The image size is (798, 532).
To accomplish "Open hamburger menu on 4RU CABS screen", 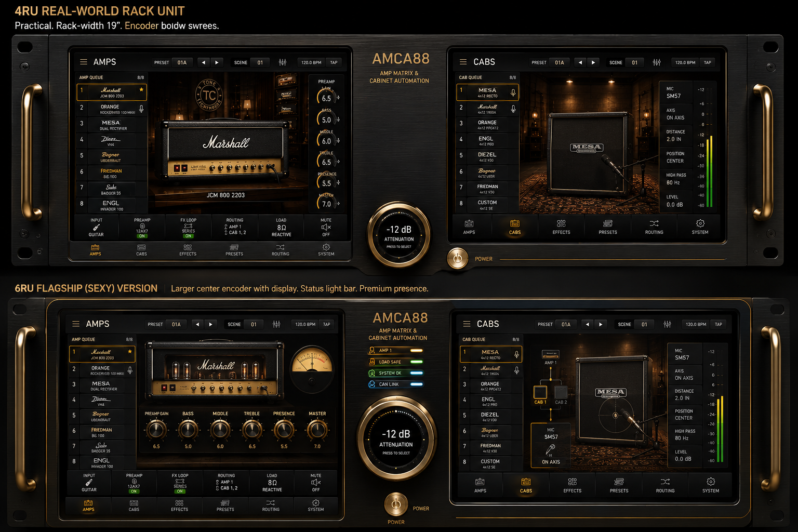I will click(x=463, y=62).
